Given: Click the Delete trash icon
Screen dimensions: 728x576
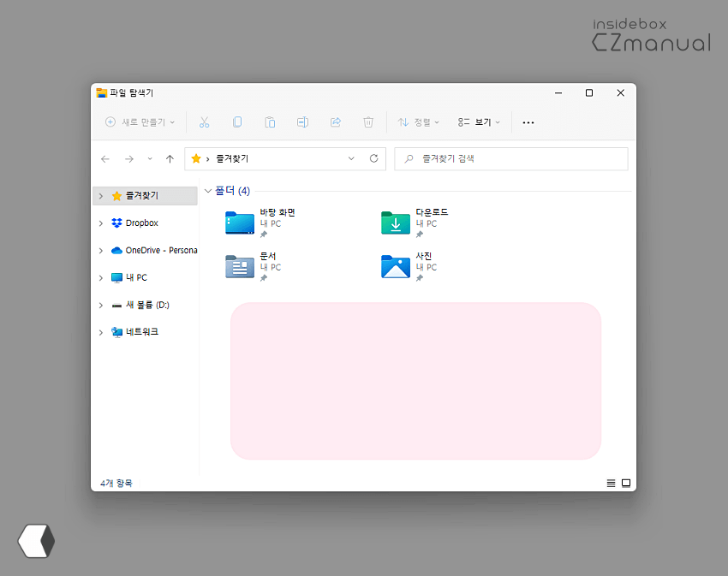Looking at the screenshot, I should click(368, 122).
